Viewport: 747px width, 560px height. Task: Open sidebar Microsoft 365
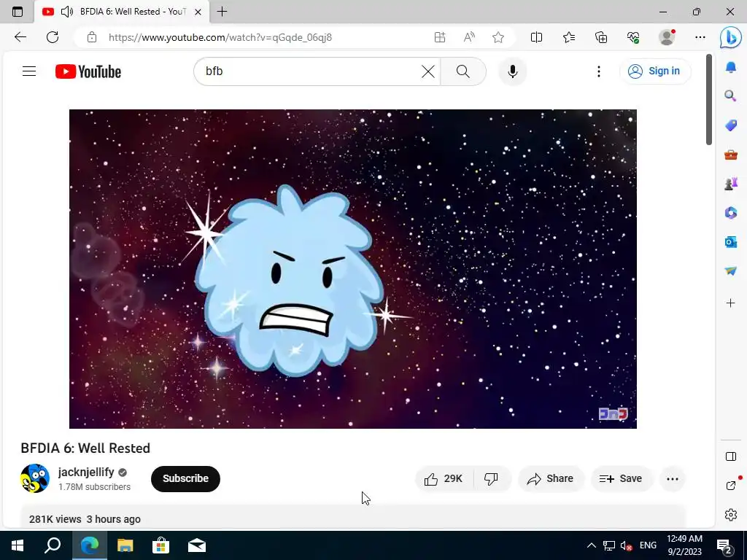pyautogui.click(x=731, y=212)
